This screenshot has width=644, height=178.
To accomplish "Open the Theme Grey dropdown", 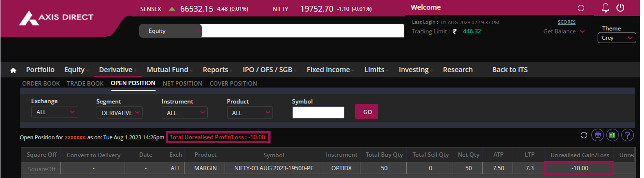I will pos(616,38).
